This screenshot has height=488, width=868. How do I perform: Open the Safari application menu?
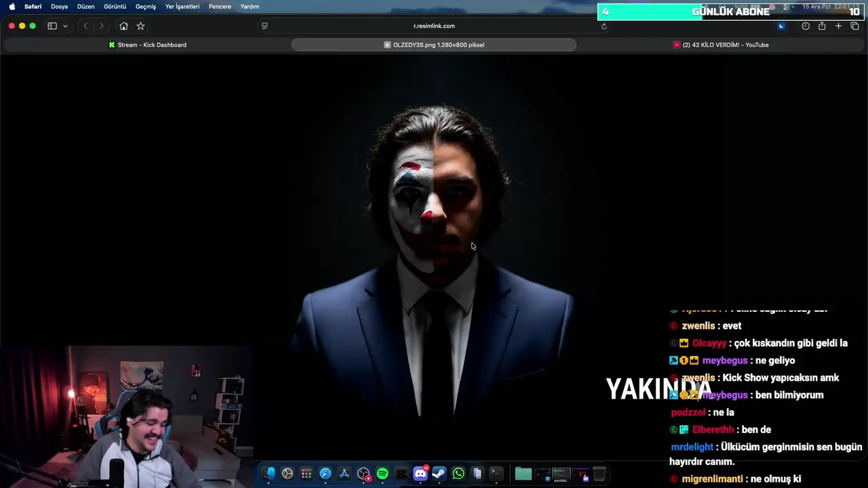(x=33, y=6)
